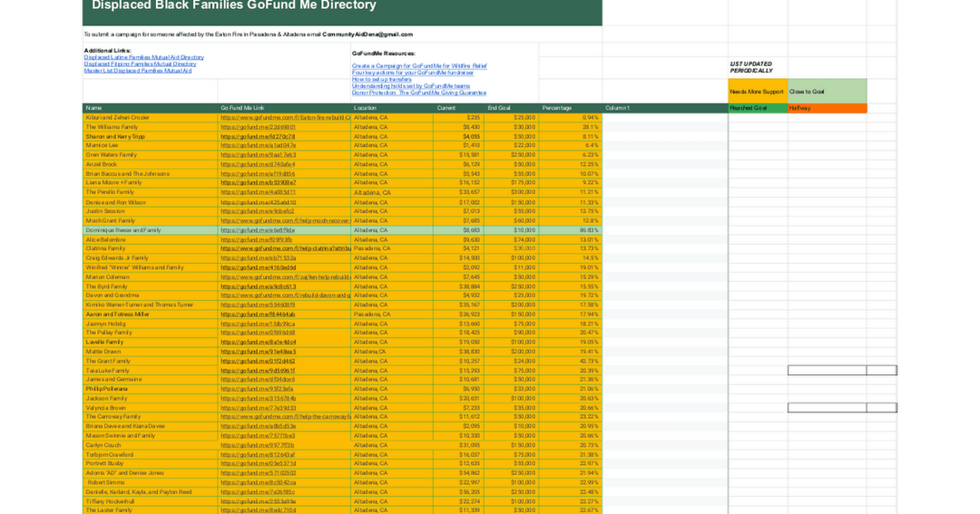Click the 42.73% cell for The Grant Family

(571, 361)
